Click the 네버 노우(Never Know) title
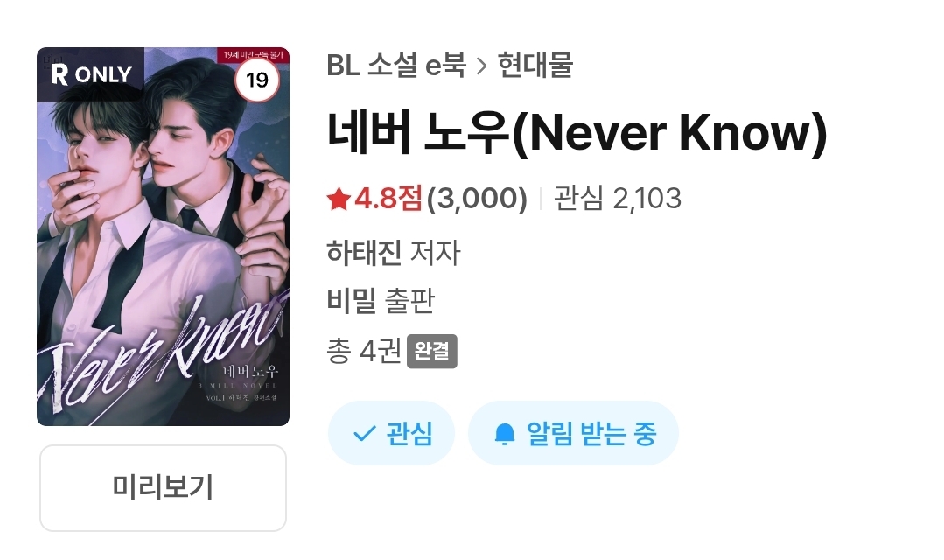944x560 pixels. (577, 132)
